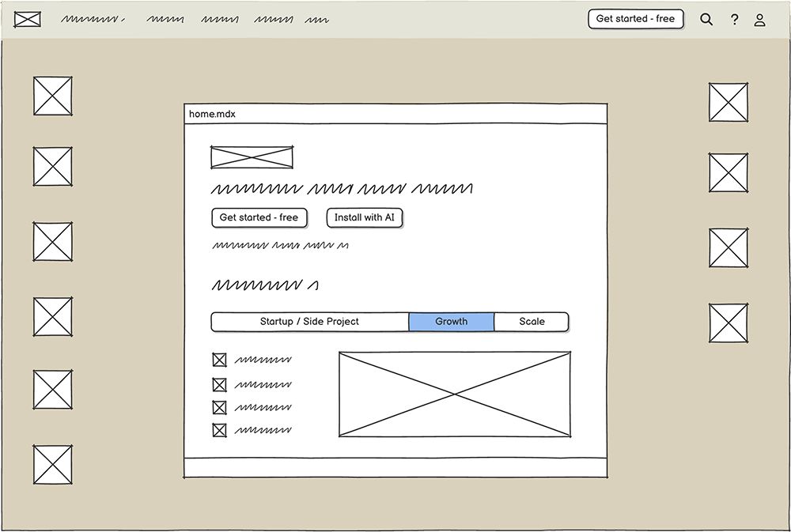Viewport: 791px width, 532px height.
Task: Click the bottommost placeholder icon in the right column
Action: coord(728,323)
